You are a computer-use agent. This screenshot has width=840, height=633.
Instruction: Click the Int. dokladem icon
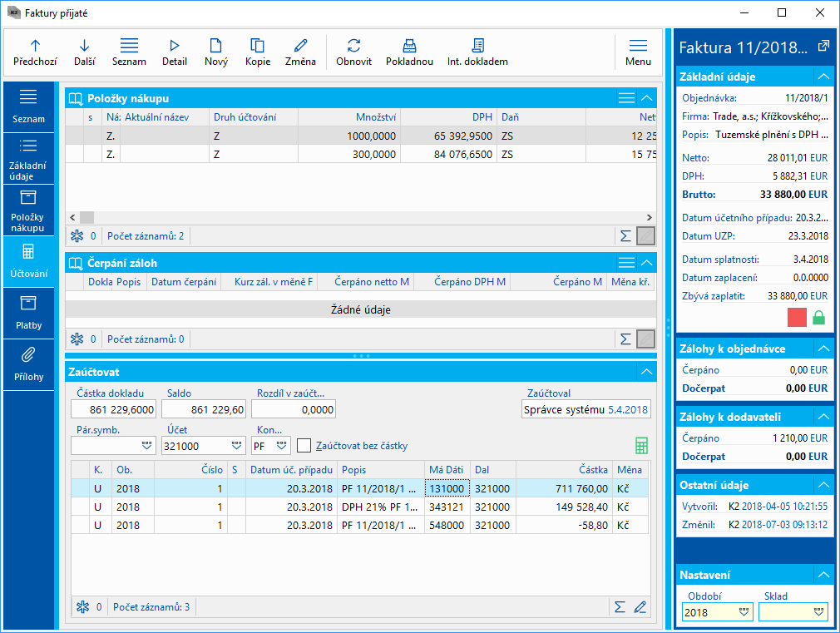point(477,46)
